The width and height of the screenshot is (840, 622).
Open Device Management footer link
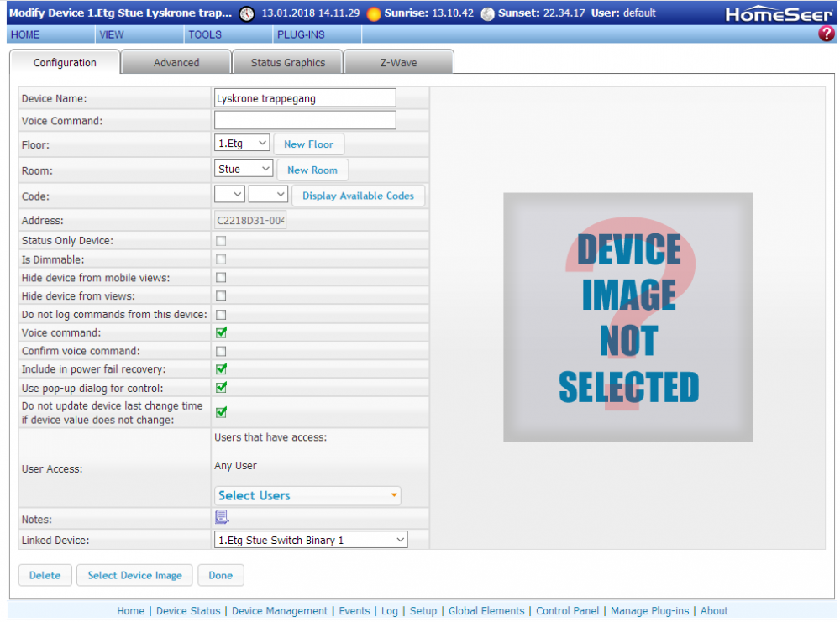pyautogui.click(x=280, y=611)
